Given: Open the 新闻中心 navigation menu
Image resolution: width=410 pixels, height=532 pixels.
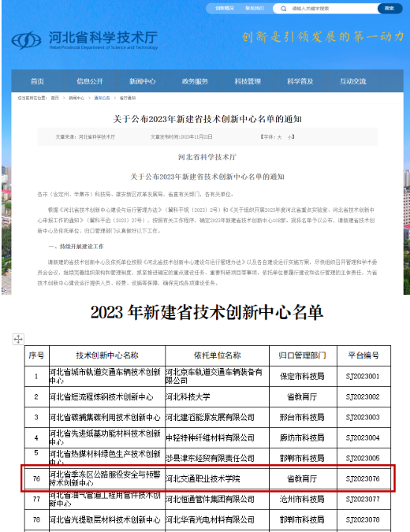Looking at the screenshot, I should tap(142, 81).
